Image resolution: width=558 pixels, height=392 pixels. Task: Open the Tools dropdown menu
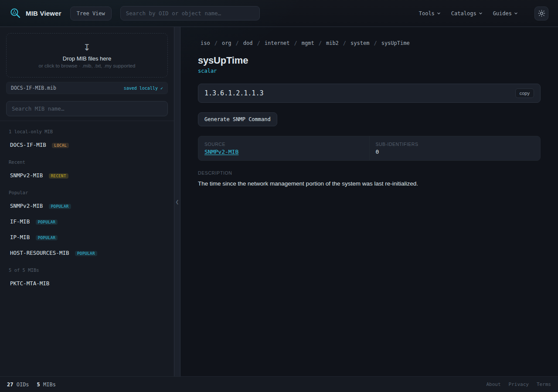point(429,13)
